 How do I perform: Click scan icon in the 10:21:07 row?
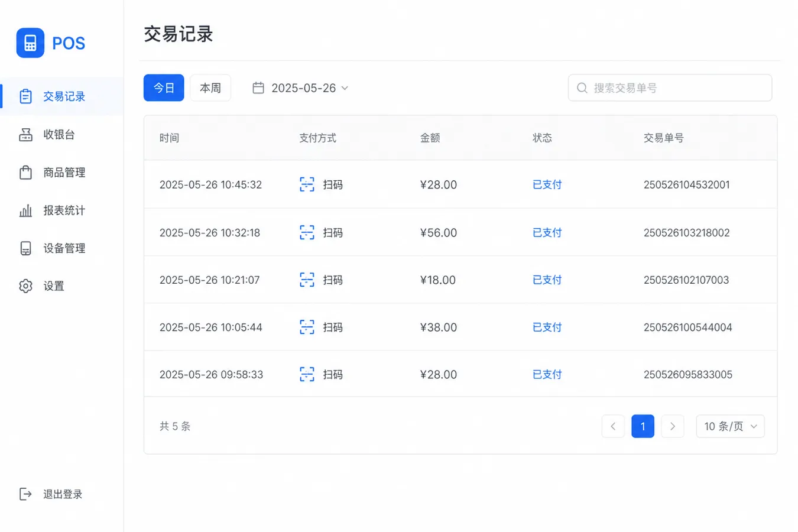point(307,280)
